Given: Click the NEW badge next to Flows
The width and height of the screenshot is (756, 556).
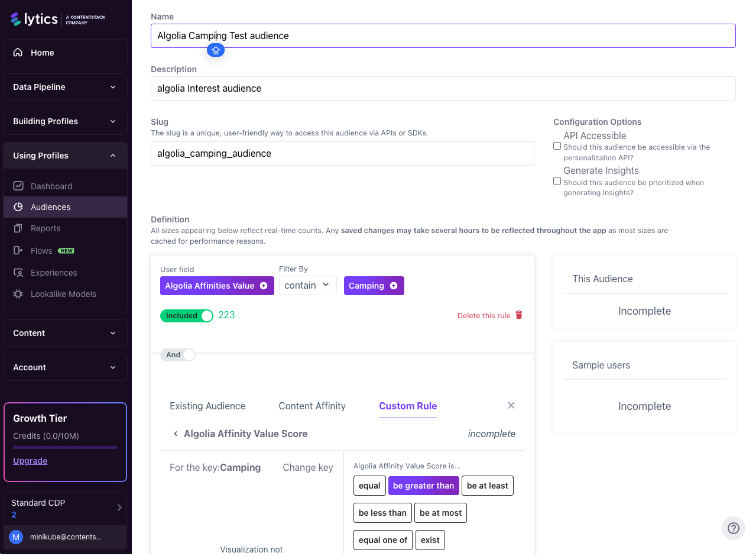Looking at the screenshot, I should pos(66,251).
